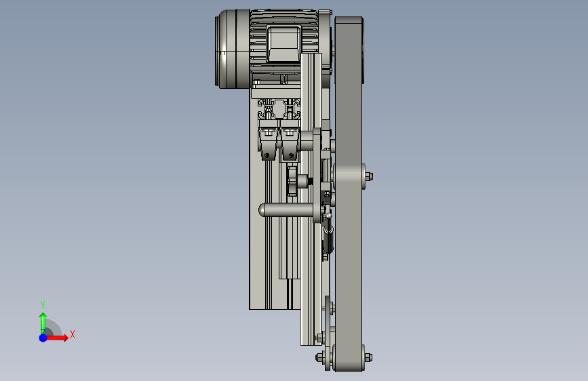This screenshot has width=588, height=381.
Task: Select the bottom left hex bolt head
Action: click(x=319, y=357)
